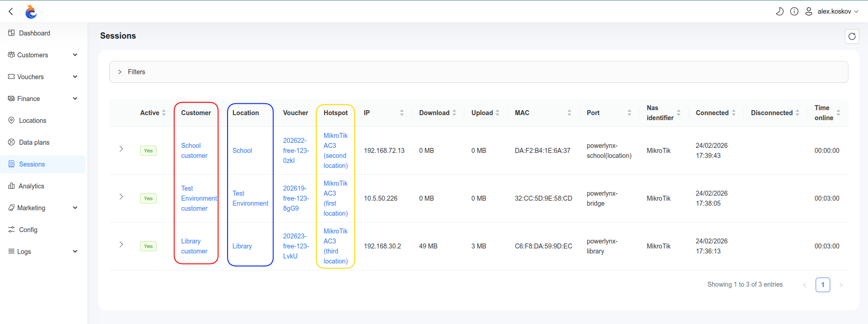
Task: Open voucher 202623-free-123-LvkU link
Action: coord(295,246)
